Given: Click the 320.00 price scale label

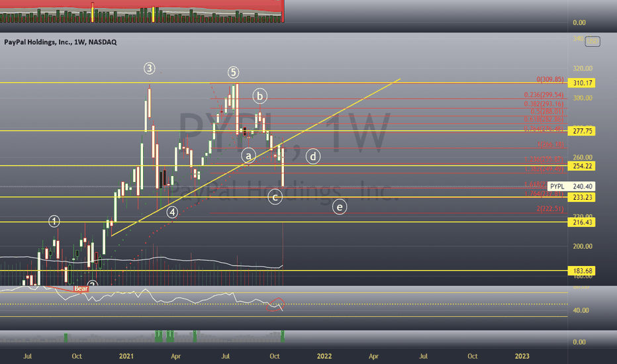Looking at the screenshot, I should [583, 68].
